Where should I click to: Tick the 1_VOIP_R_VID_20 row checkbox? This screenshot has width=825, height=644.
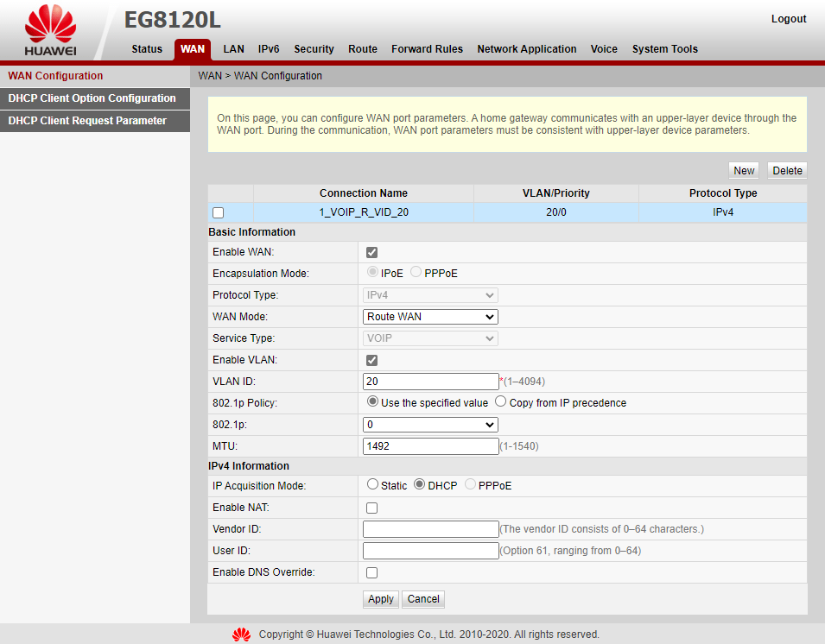218,212
